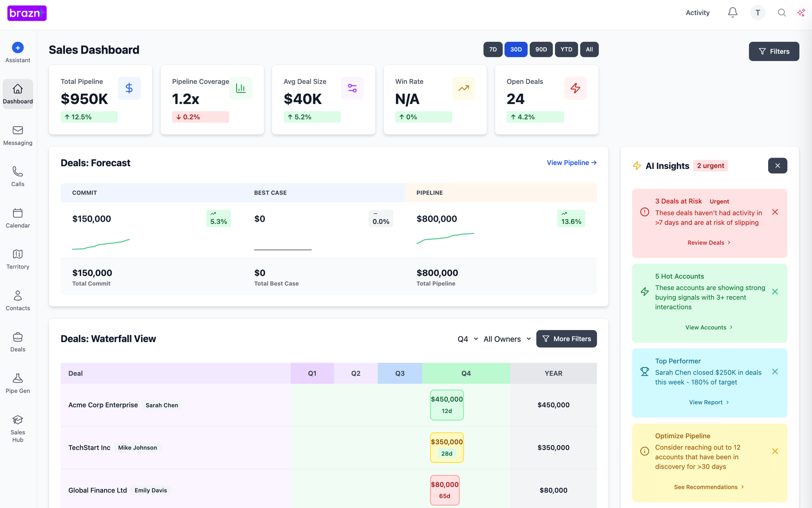Open Activity in top bar

pyautogui.click(x=698, y=13)
